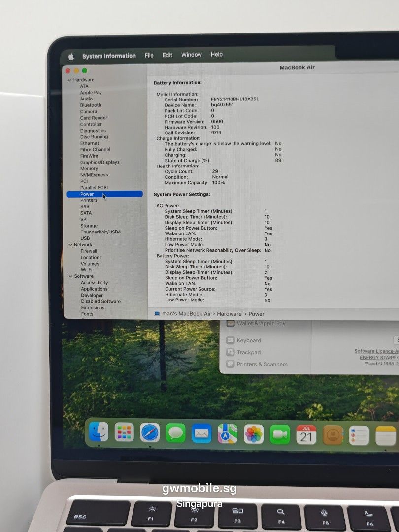Select Accessibility under Software
The image size is (399, 532).
94,283
